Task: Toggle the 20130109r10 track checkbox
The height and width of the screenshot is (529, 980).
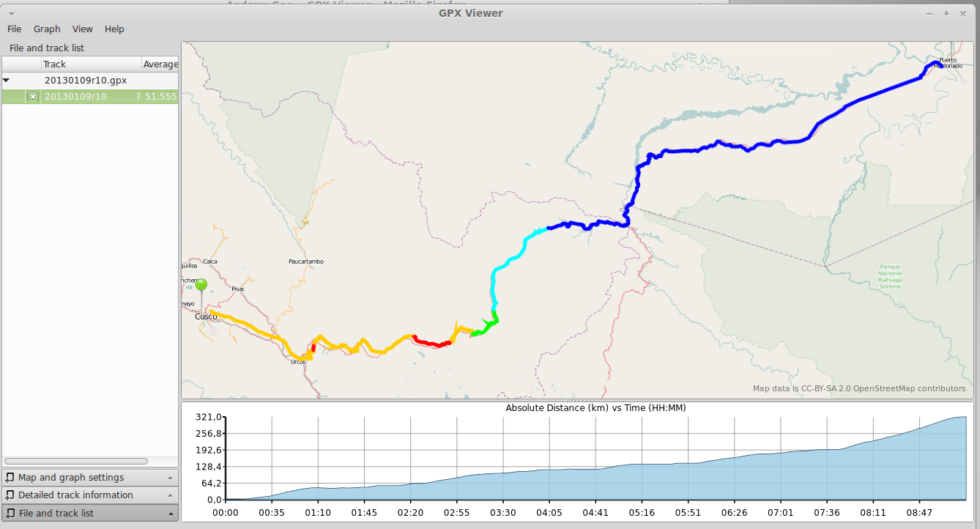Action: point(33,97)
